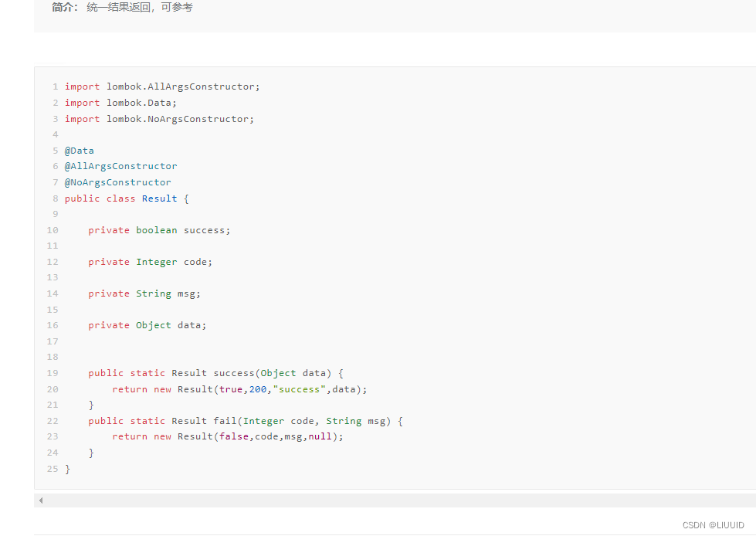Select the @NoArgsConstructor annotation
The image size is (756, 536).
pos(117,181)
